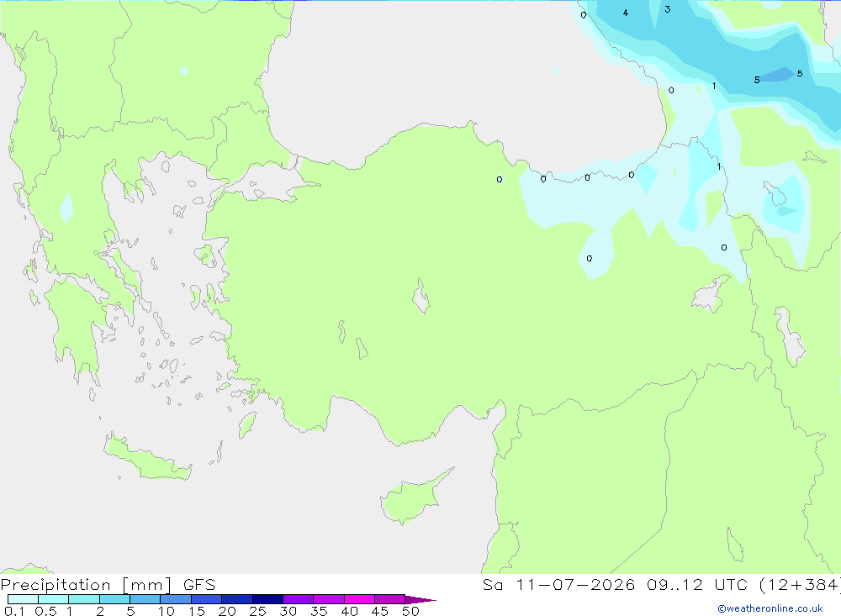Pick the legend swatch between 45 and 50
The height and width of the screenshot is (616, 841).
coord(390,599)
